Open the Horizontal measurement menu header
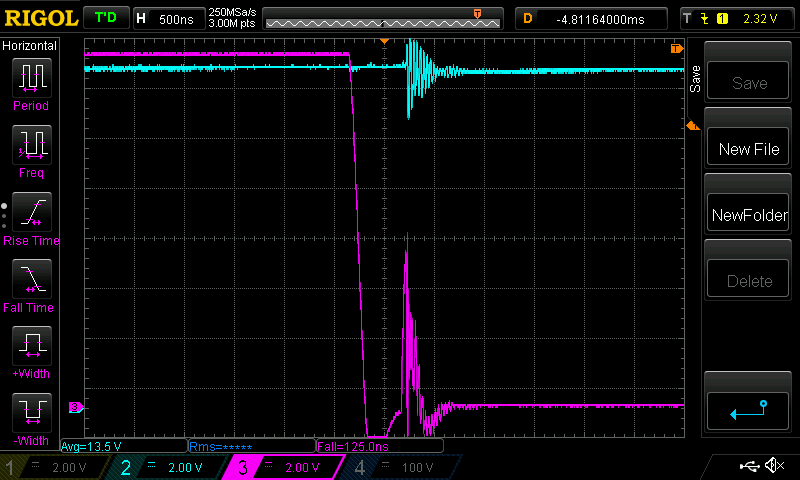Screen dimensions: 800x480 [x=30, y=46]
